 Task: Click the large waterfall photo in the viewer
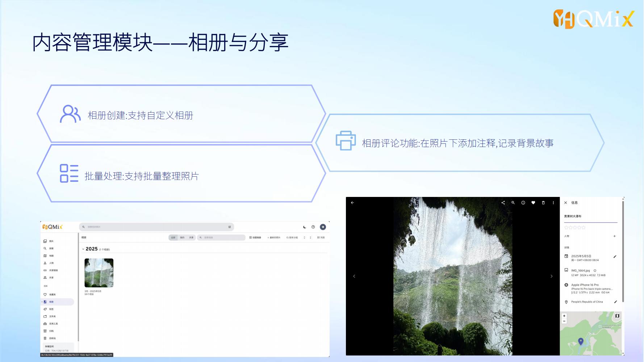(453, 276)
